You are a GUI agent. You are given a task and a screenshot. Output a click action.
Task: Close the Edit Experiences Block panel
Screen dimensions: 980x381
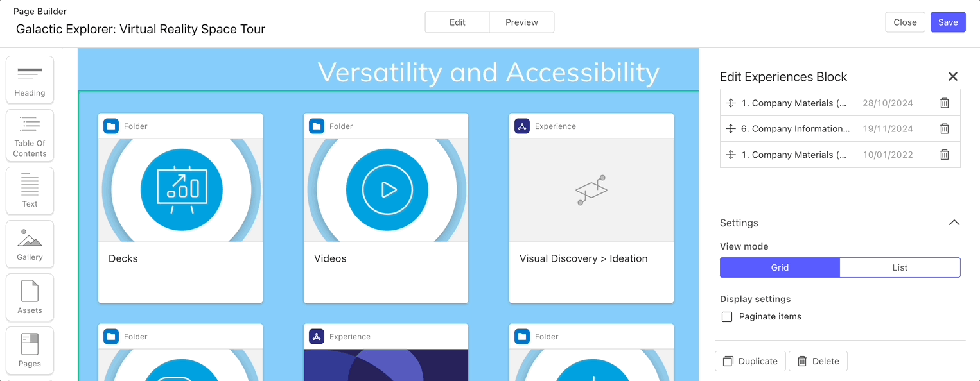click(x=953, y=77)
